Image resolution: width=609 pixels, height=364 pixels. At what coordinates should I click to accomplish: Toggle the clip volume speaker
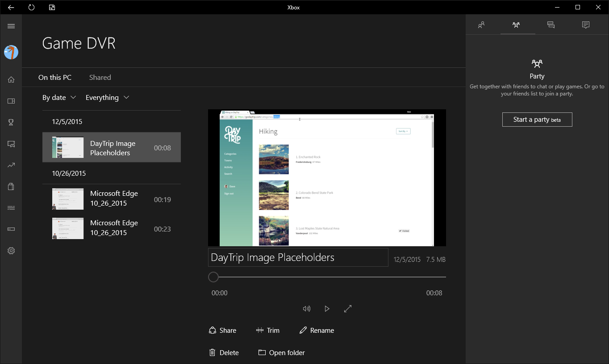coord(306,309)
